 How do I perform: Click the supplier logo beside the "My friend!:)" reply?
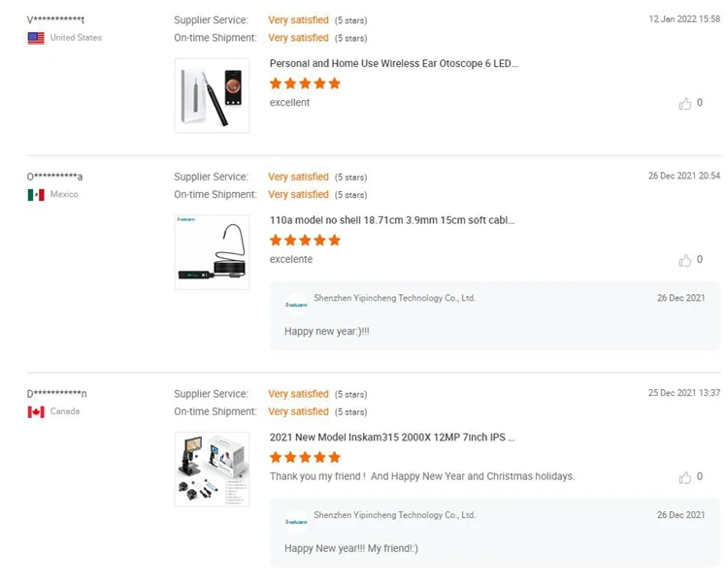click(296, 522)
